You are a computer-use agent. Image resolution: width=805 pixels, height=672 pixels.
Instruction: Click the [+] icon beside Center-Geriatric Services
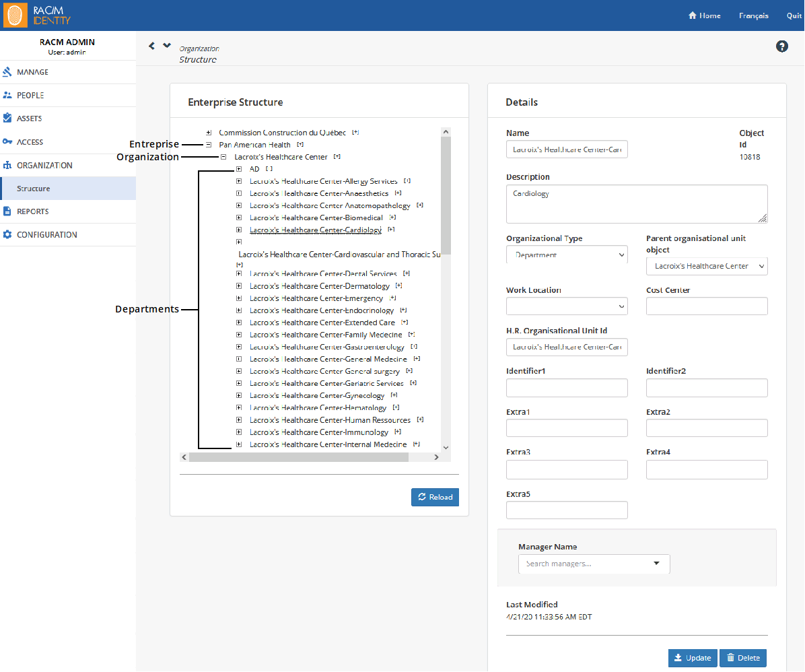coord(413,382)
